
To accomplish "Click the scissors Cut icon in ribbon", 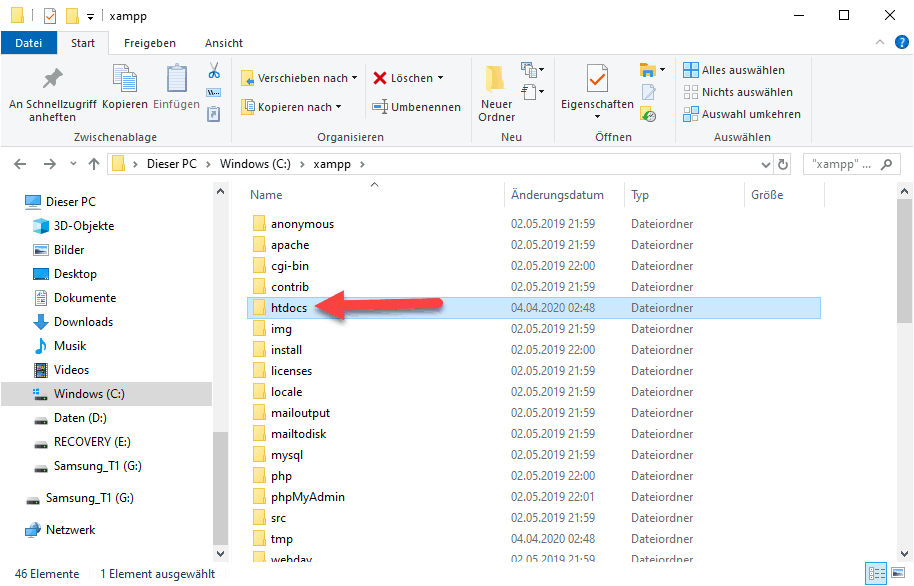I will (x=213, y=71).
